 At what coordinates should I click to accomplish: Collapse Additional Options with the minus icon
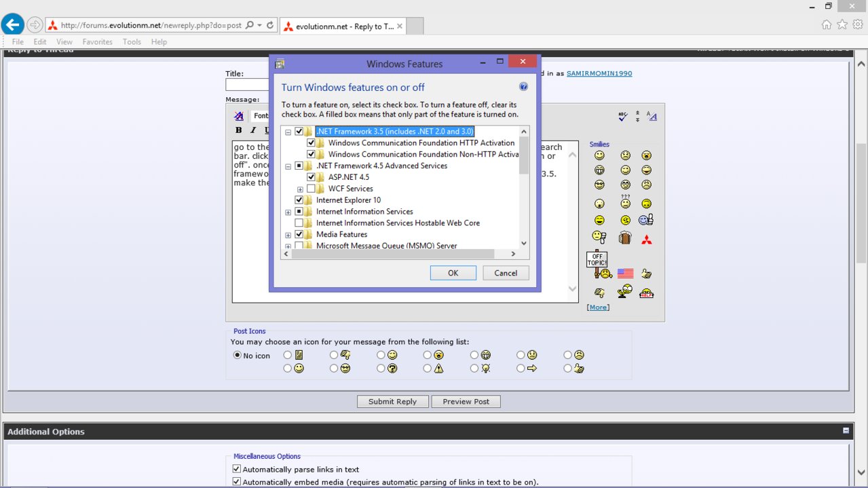click(846, 430)
